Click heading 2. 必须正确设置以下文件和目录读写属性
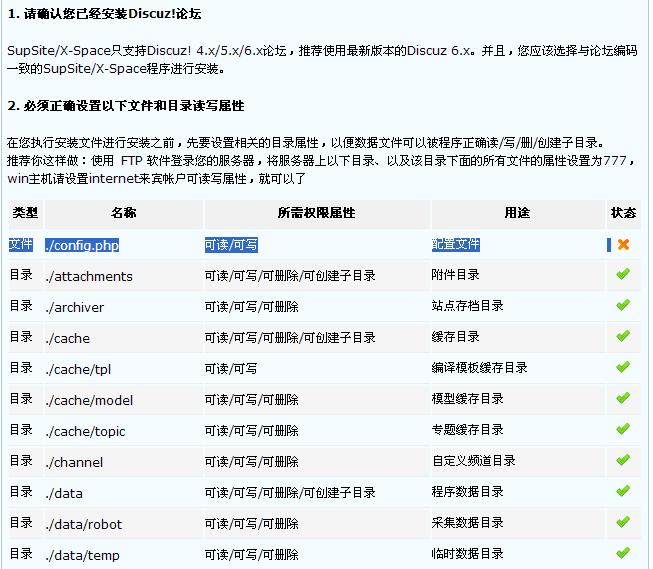Image resolution: width=653 pixels, height=569 pixels. pyautogui.click(x=126, y=106)
